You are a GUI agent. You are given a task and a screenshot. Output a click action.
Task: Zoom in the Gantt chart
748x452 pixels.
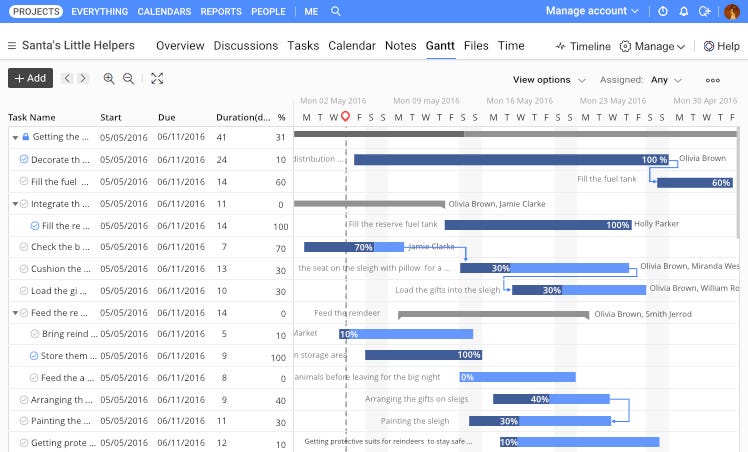click(x=109, y=79)
